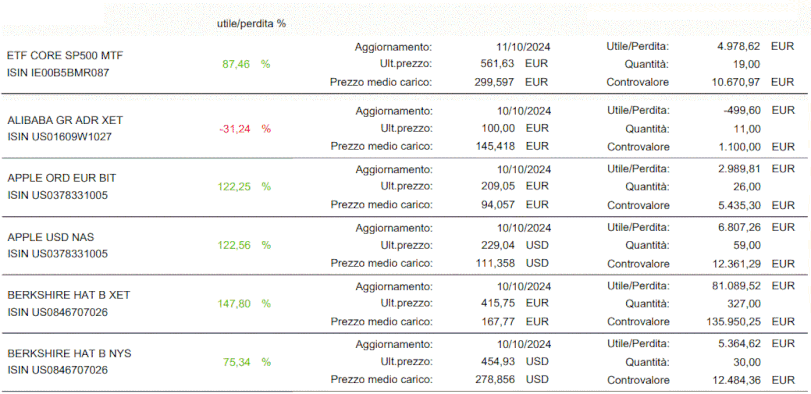Click the 11/10/2024 update date
Image resolution: width=811 pixels, height=394 pixels.
point(523,47)
